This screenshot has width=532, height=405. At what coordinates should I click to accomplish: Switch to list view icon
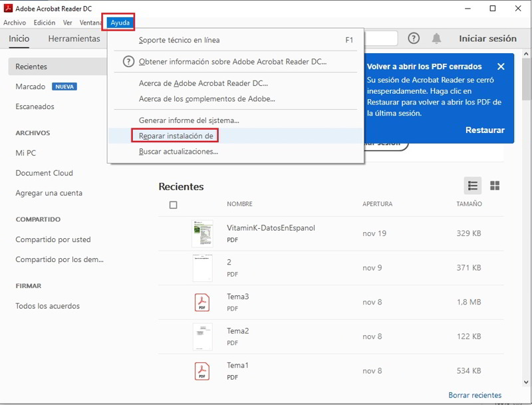coord(473,186)
